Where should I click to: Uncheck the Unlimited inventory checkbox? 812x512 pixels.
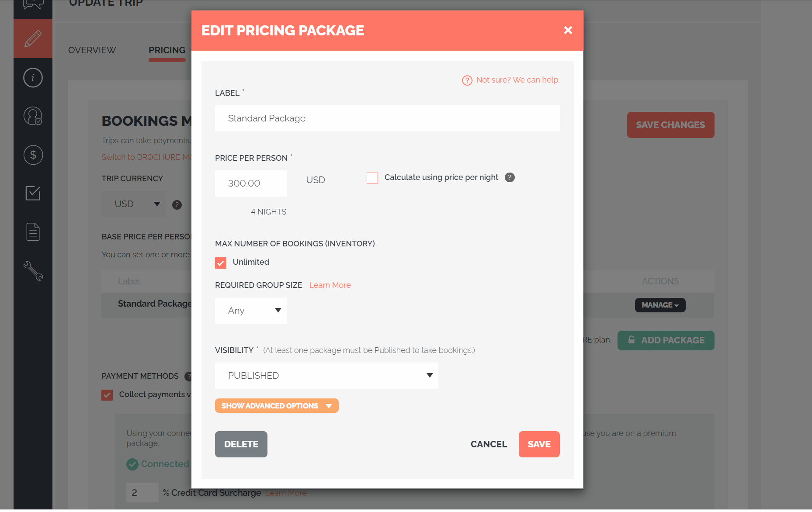221,263
